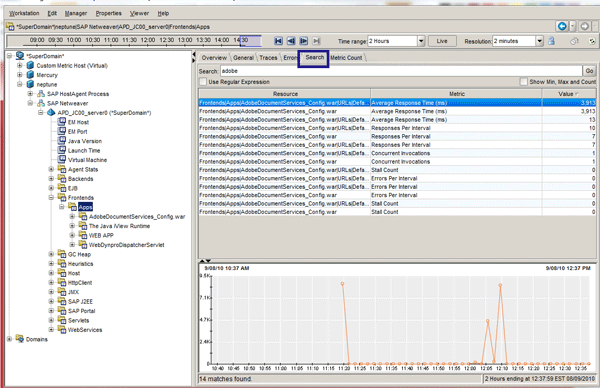Jump to start of time range
This screenshot has width=600, height=388.
tap(279, 41)
